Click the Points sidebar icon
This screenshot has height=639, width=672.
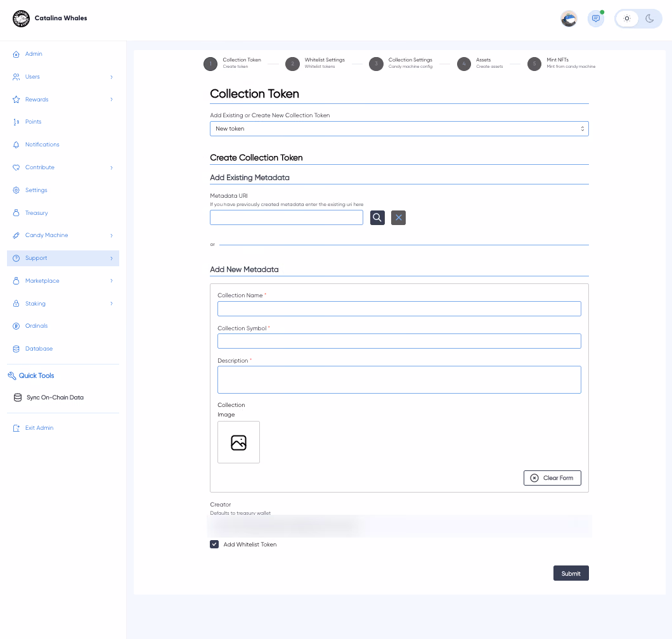pos(16,122)
